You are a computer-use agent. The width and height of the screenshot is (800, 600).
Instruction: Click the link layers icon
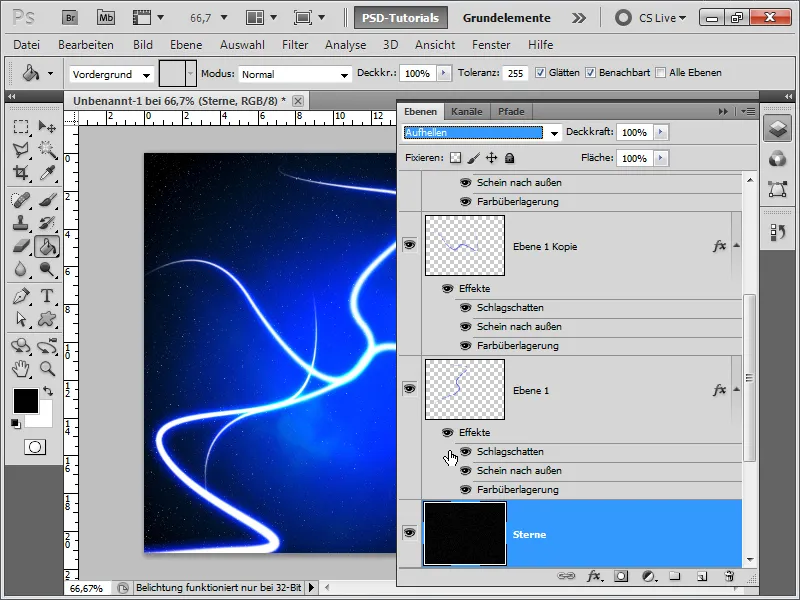pos(566,576)
